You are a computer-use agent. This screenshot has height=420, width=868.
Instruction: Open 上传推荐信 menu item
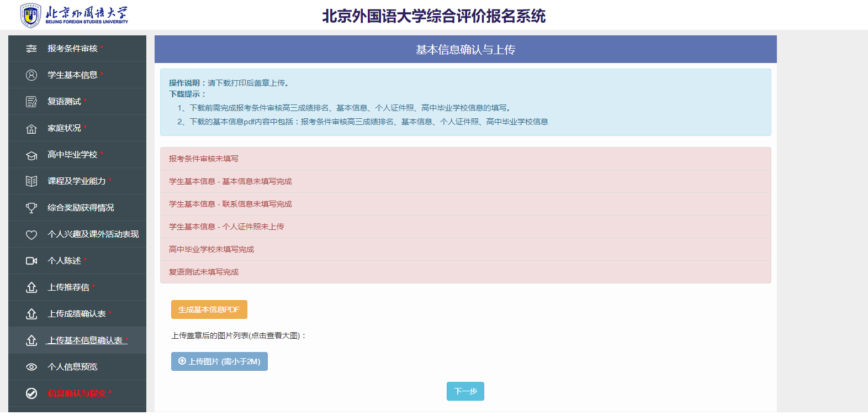(x=77, y=287)
